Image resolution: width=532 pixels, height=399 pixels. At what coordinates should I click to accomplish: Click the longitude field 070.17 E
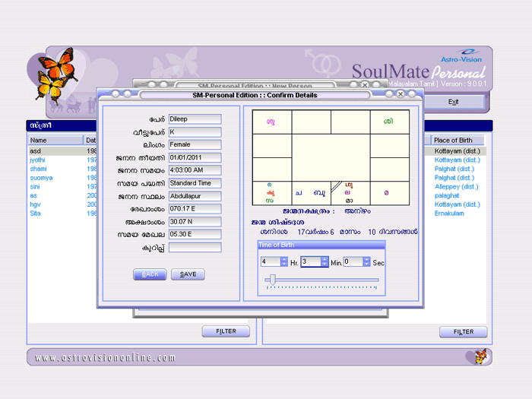coord(195,209)
